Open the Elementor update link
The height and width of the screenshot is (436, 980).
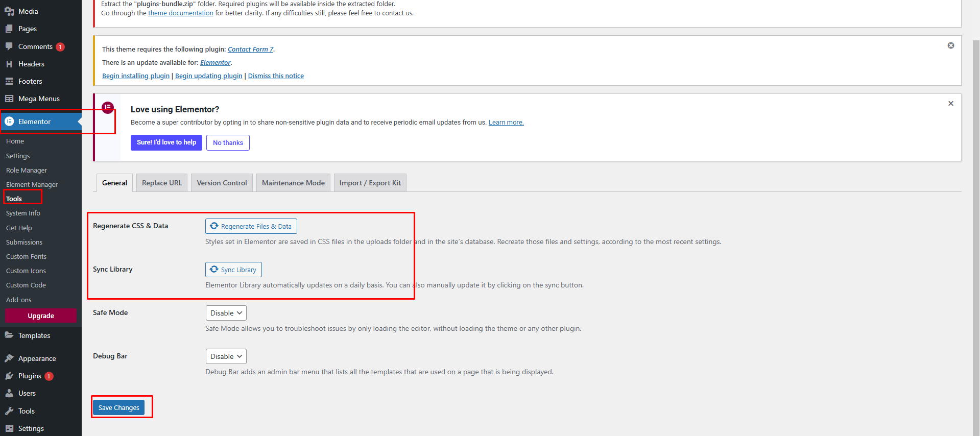pyautogui.click(x=216, y=63)
